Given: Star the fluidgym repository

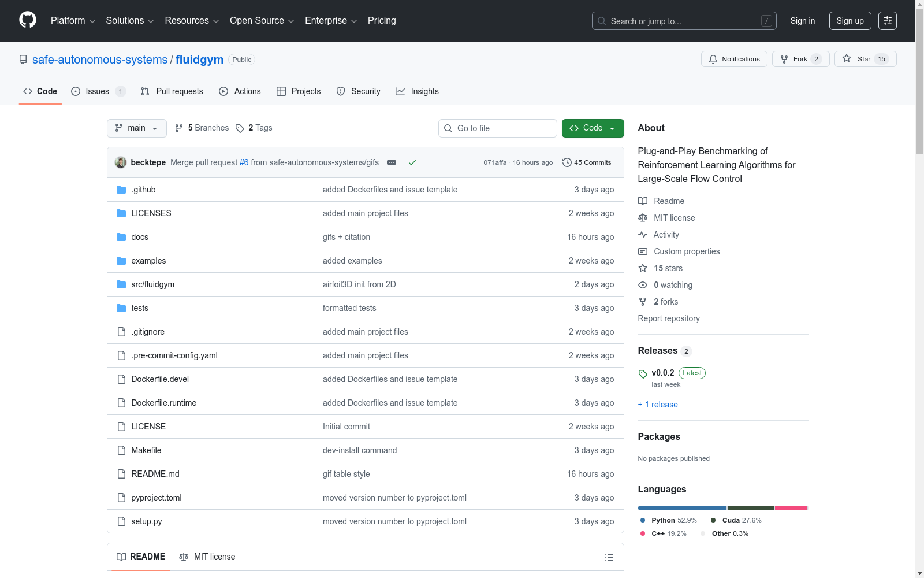Looking at the screenshot, I should (x=865, y=59).
